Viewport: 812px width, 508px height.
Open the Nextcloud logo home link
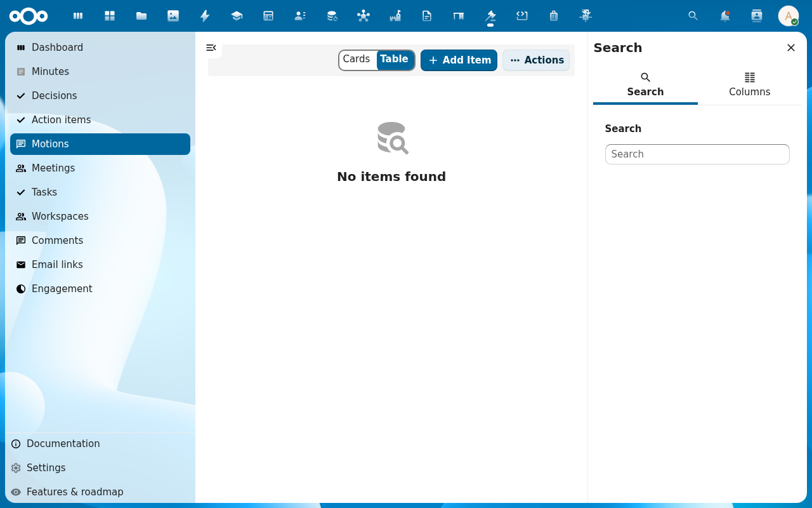click(29, 16)
